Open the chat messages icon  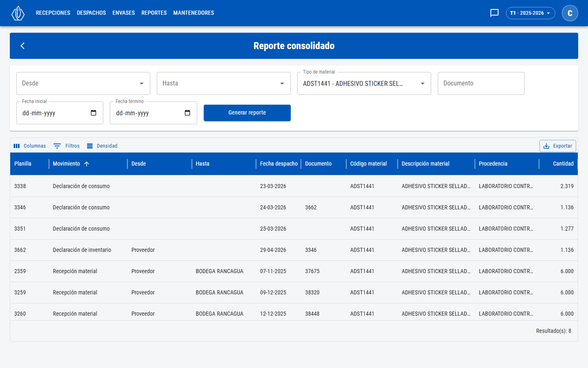tap(494, 13)
